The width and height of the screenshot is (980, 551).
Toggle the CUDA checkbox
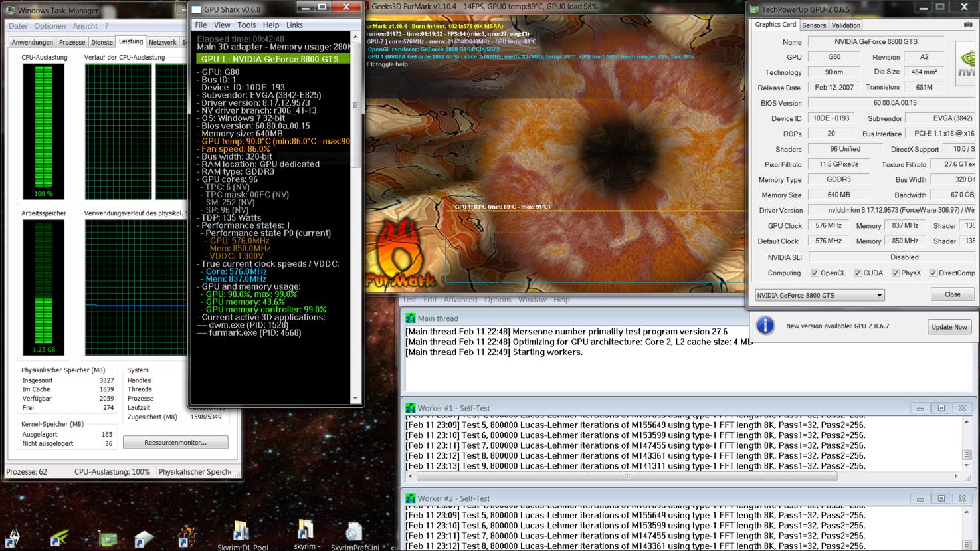click(857, 273)
